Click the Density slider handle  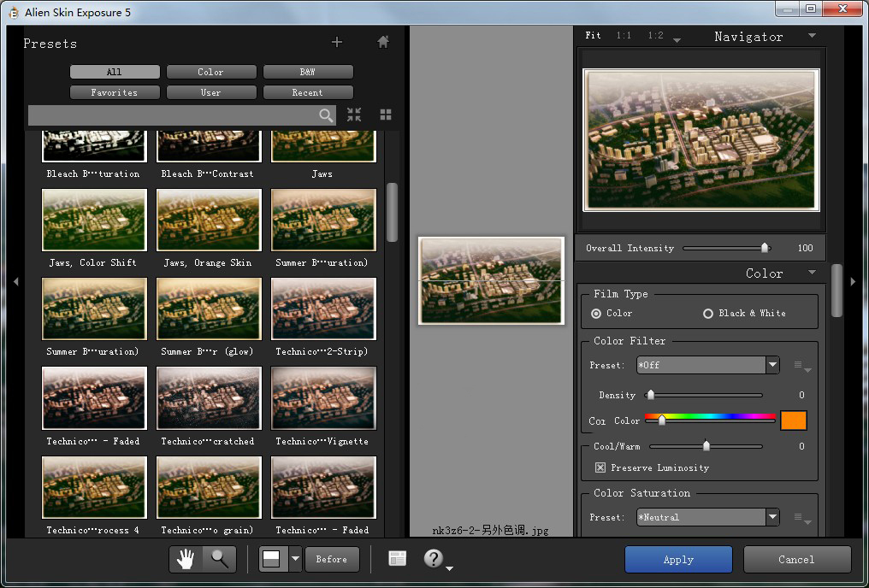[651, 395]
